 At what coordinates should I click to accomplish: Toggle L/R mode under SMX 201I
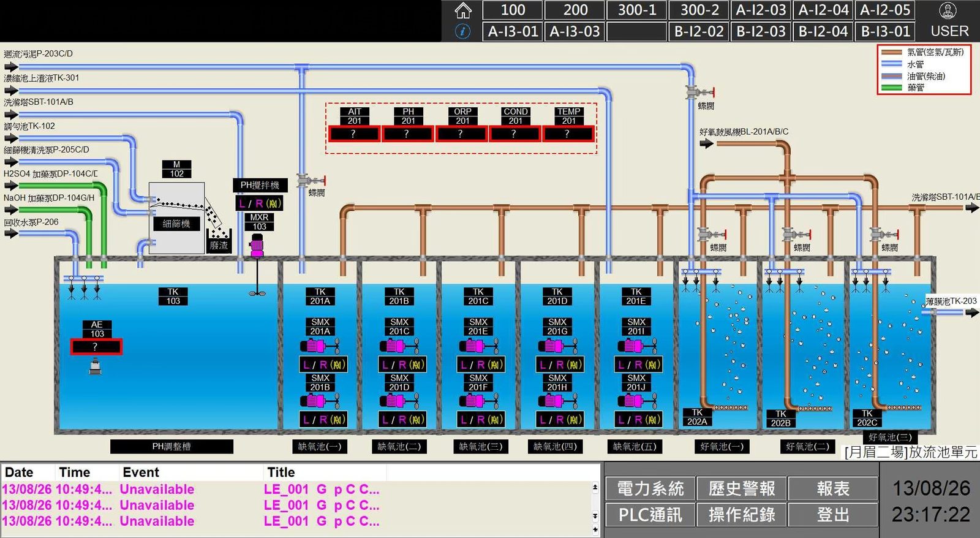(639, 365)
